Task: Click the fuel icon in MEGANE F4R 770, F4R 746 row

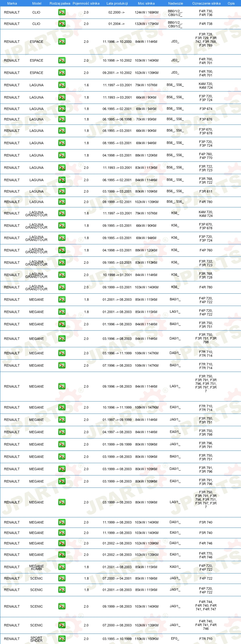Action: [62, 555]
